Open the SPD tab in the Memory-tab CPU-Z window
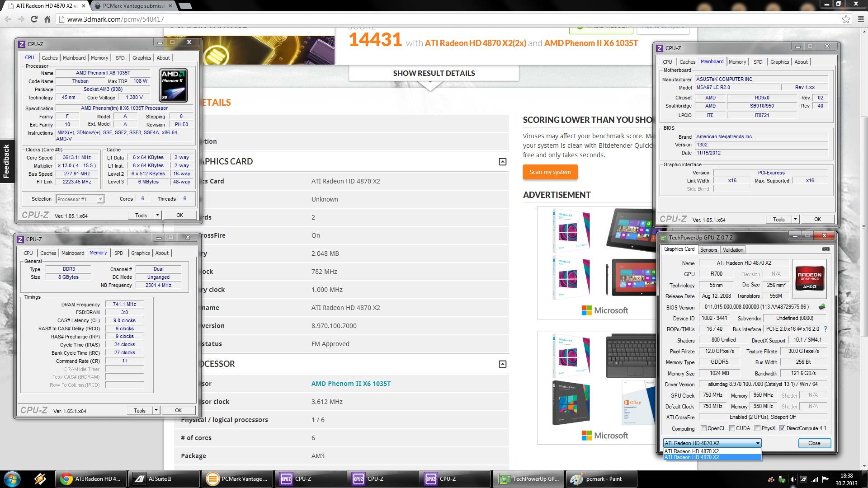The width and height of the screenshot is (868, 488). [118, 253]
